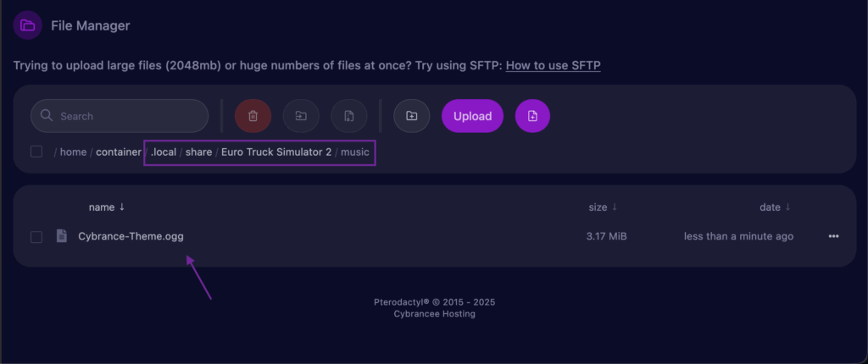
Task: Click the magnifier icon in the search box
Action: click(47, 116)
